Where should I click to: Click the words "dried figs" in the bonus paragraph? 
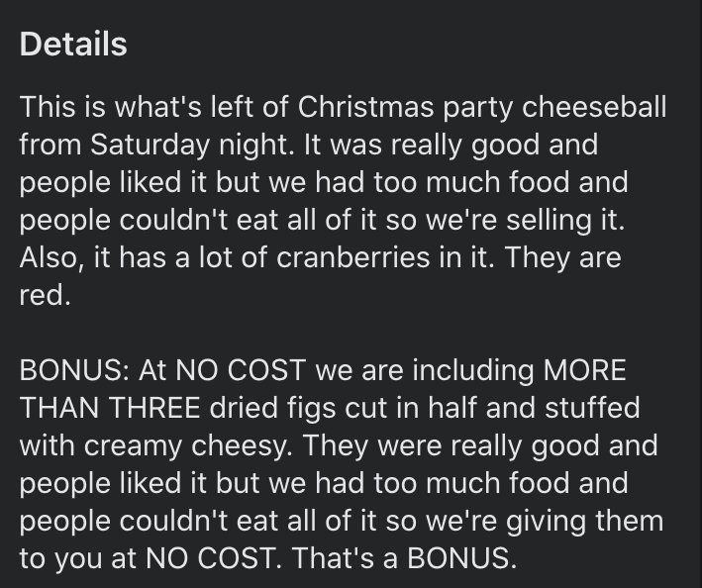[x=272, y=408]
